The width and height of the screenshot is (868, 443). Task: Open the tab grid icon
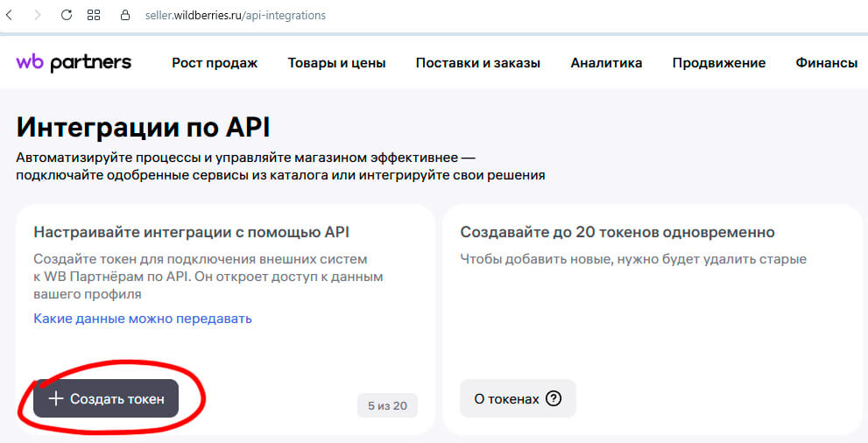(94, 15)
